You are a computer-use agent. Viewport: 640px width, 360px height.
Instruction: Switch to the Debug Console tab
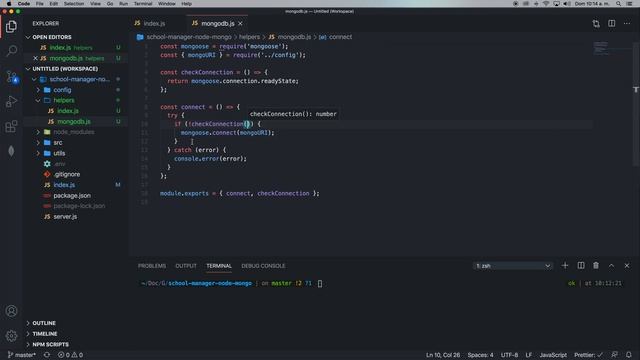coord(263,266)
